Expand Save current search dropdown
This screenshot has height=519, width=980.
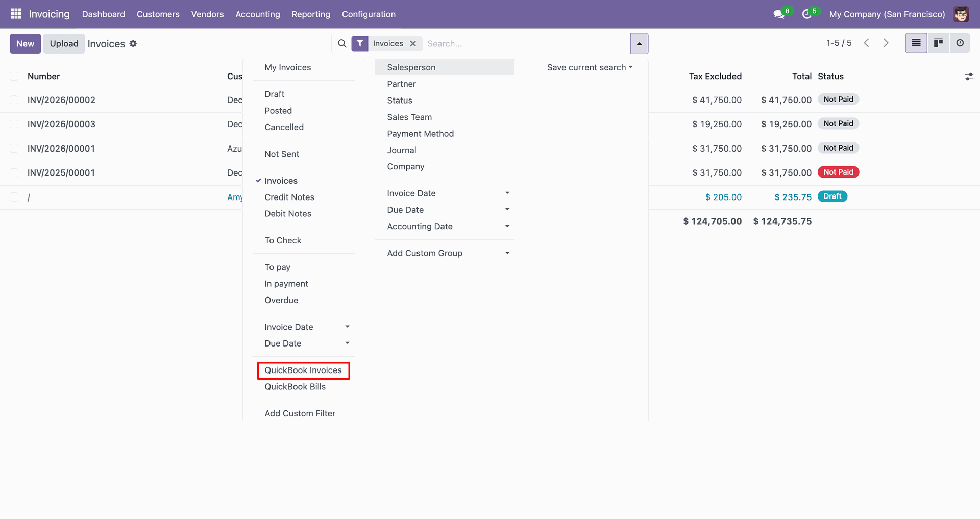pyautogui.click(x=590, y=67)
